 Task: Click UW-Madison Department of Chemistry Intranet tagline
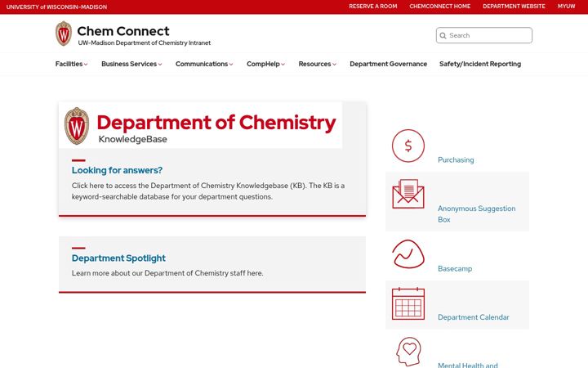pyautogui.click(x=144, y=43)
